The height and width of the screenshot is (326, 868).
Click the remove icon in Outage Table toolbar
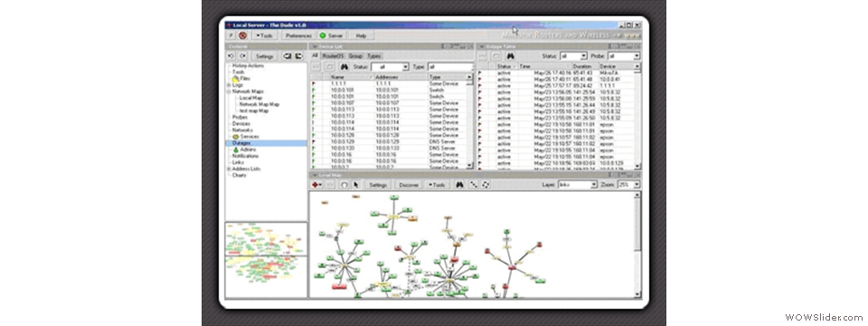pyautogui.click(x=483, y=56)
